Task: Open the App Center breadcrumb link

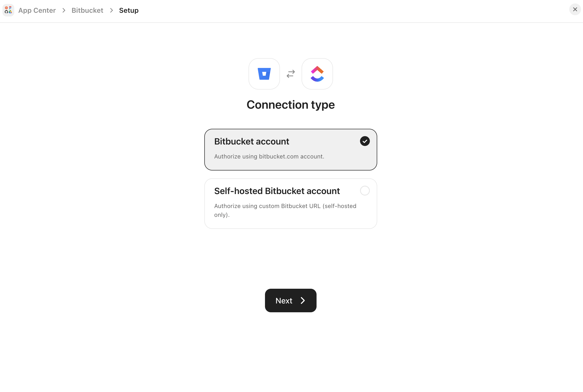Action: (x=37, y=10)
